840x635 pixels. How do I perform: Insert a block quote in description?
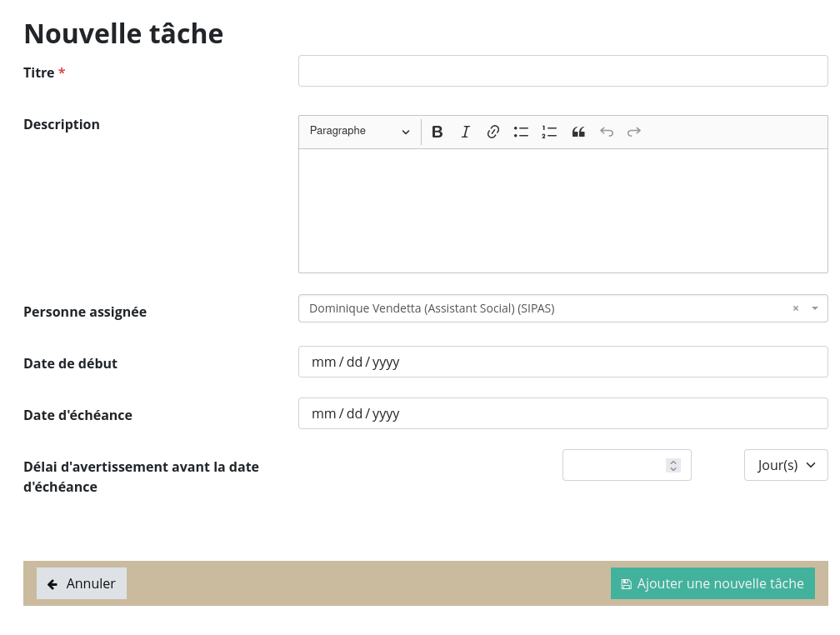pyautogui.click(x=578, y=132)
